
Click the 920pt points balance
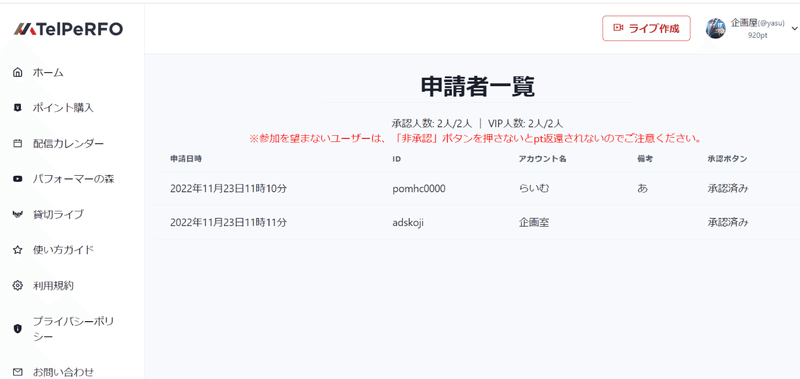[x=758, y=35]
